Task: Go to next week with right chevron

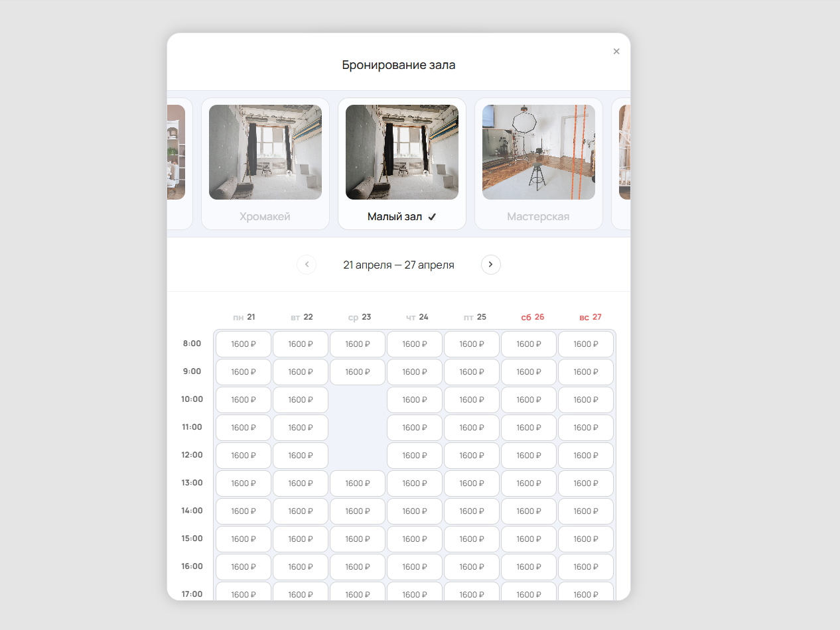Action: (x=491, y=265)
